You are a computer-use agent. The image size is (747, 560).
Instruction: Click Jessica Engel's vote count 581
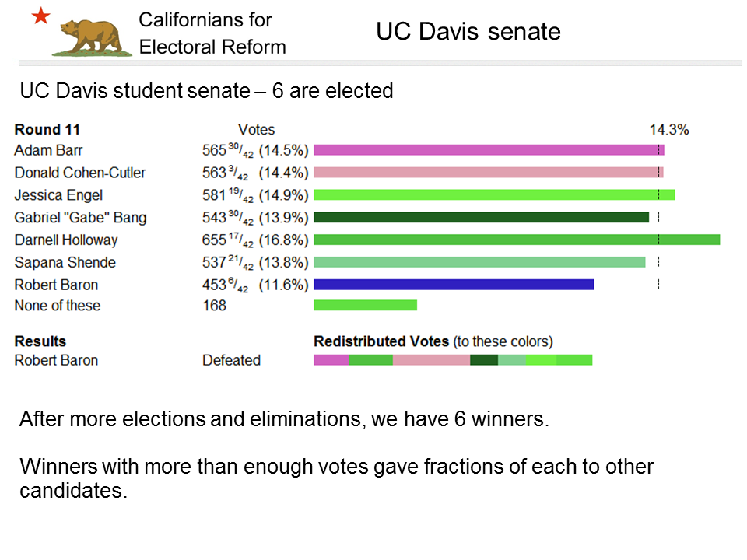214,194
